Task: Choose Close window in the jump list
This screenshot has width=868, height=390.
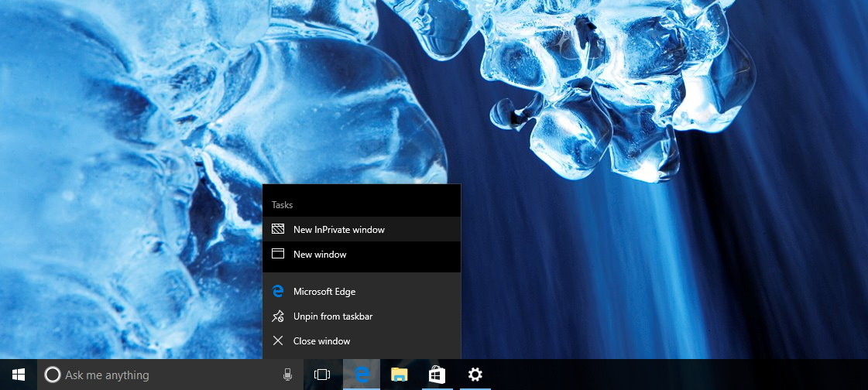Action: tap(362, 340)
